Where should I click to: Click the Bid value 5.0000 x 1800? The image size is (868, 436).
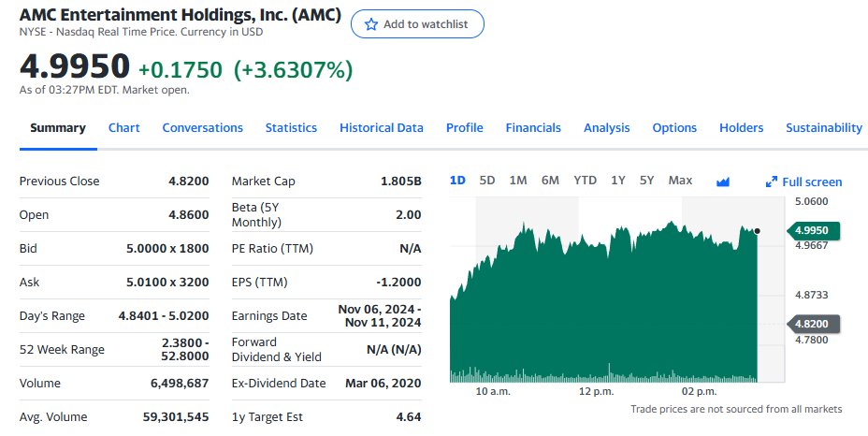point(167,249)
